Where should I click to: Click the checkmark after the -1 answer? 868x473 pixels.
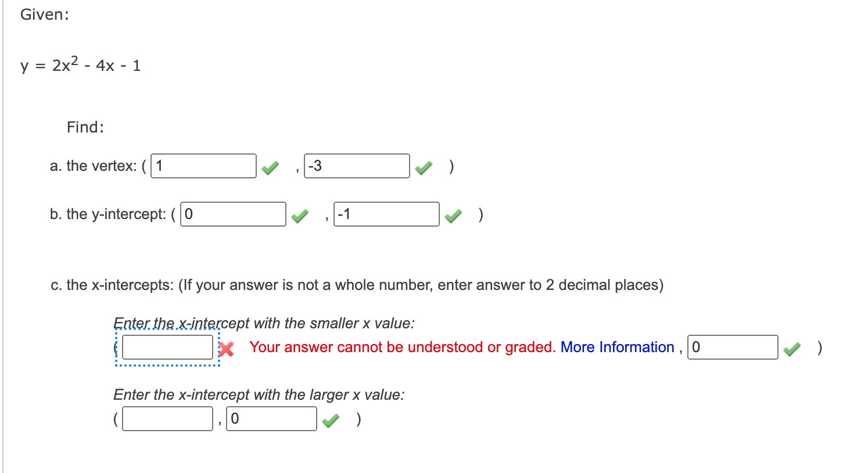tap(454, 216)
